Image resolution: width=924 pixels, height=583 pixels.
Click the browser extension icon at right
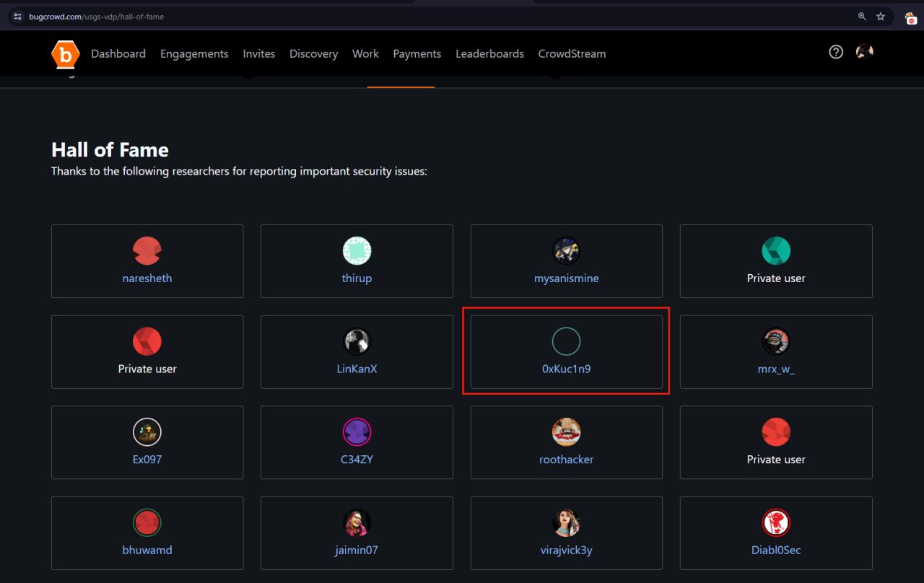[x=911, y=17]
